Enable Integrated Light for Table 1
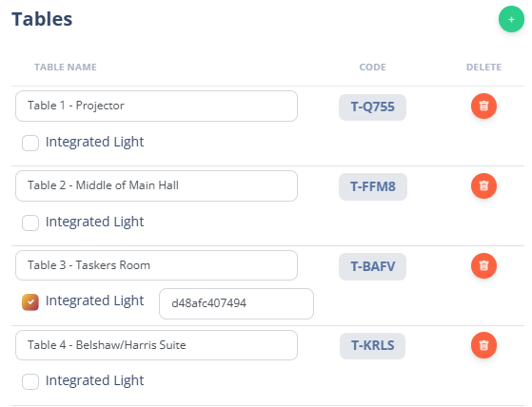The image size is (532, 407). point(30,143)
